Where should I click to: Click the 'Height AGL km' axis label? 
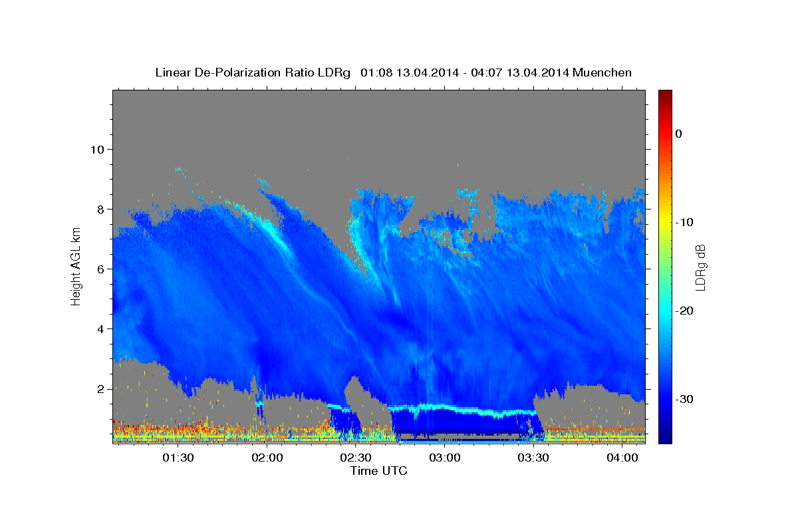click(76, 267)
